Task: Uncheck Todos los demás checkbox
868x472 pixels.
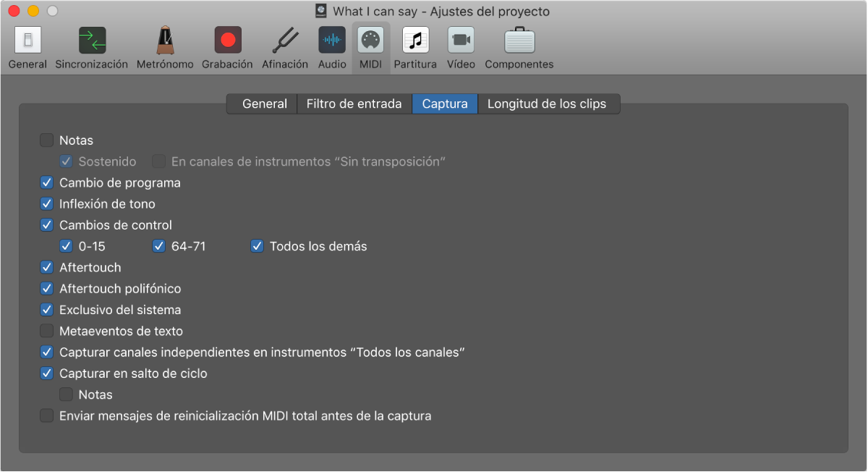Action: pyautogui.click(x=257, y=246)
